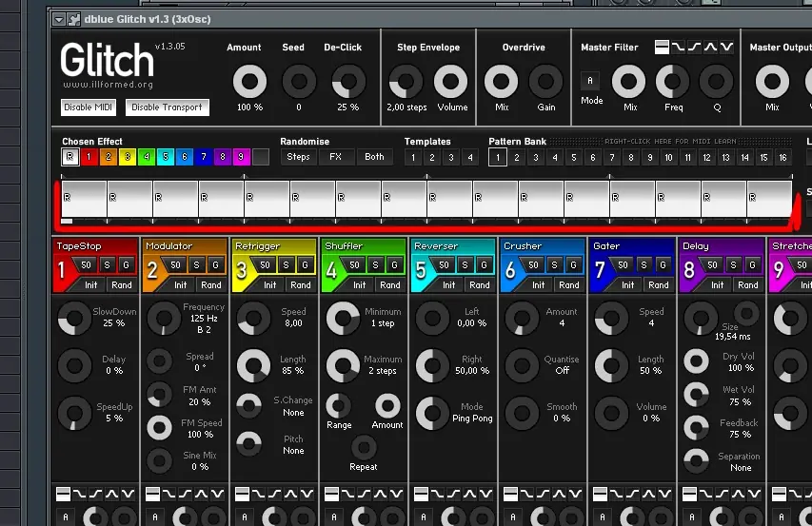This screenshot has width=812, height=526.
Task: Select Pattern Bank slot 1
Action: pyautogui.click(x=498, y=157)
